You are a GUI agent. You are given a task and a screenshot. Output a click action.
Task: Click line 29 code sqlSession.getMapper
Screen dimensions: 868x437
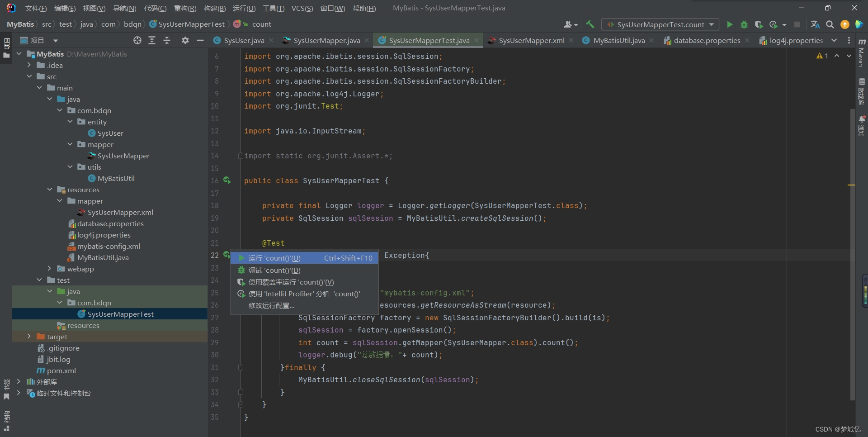[398, 342]
